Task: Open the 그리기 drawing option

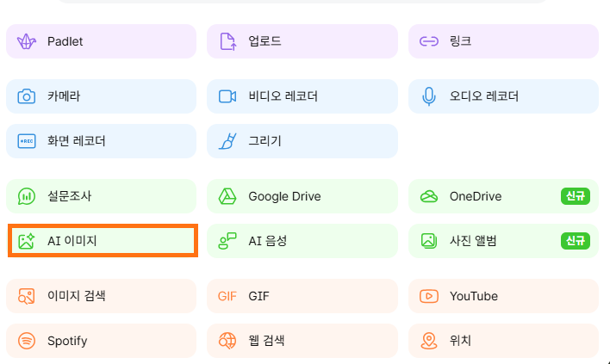Action: (x=302, y=141)
